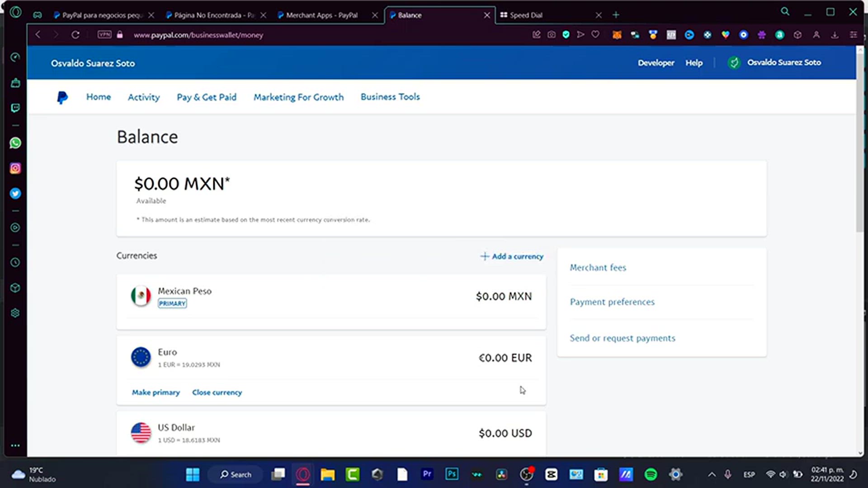868x488 pixels.
Task: Select the US Dollar currency row
Action: (331, 433)
